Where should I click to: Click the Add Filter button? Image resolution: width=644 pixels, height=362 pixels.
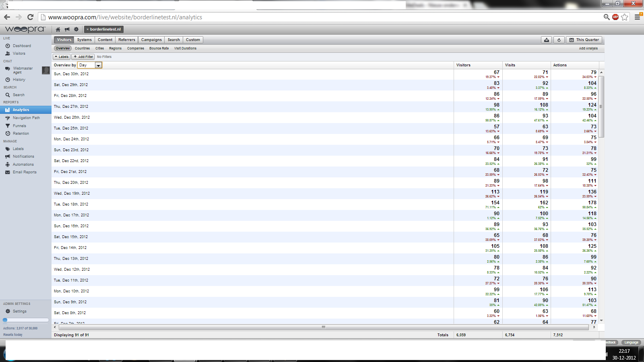click(x=83, y=57)
